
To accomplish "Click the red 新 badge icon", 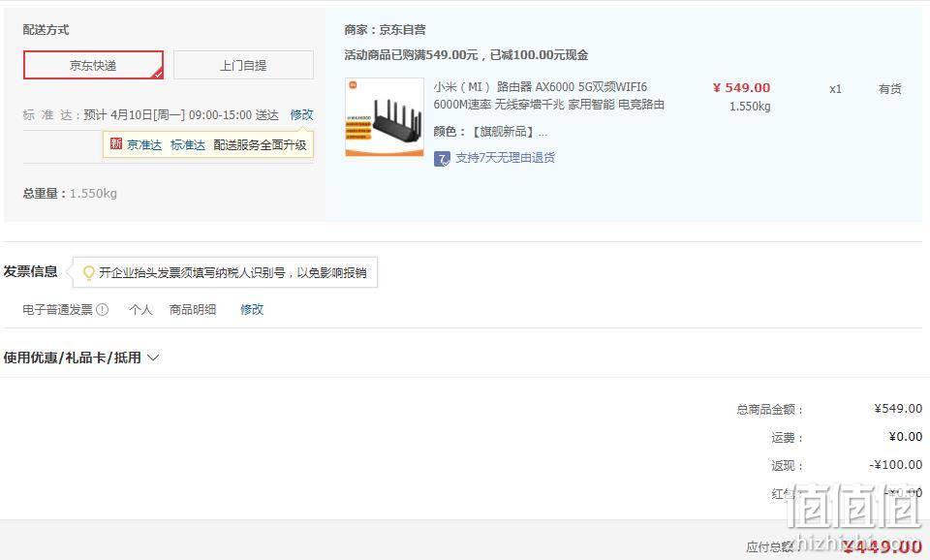I will (x=115, y=144).
